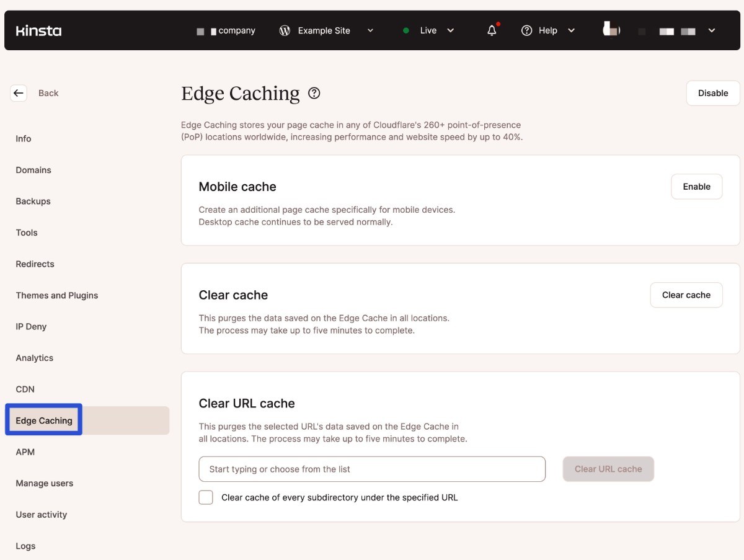Expand the Live environment dropdown chevron
Viewport: 744px width, 560px height.
451,30
